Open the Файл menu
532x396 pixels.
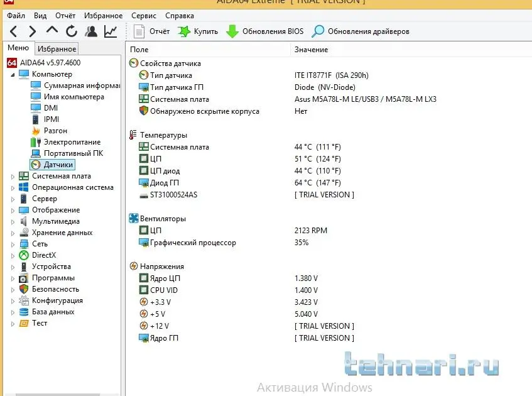(x=16, y=16)
